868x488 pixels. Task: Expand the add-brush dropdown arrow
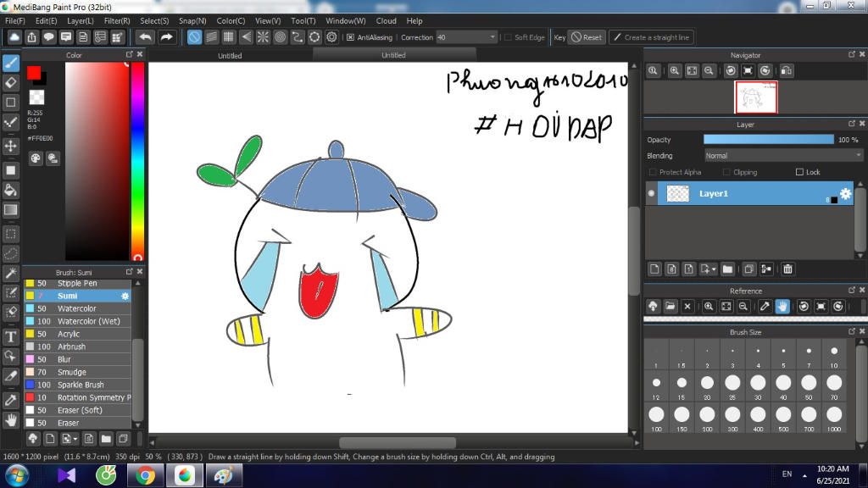coord(75,439)
